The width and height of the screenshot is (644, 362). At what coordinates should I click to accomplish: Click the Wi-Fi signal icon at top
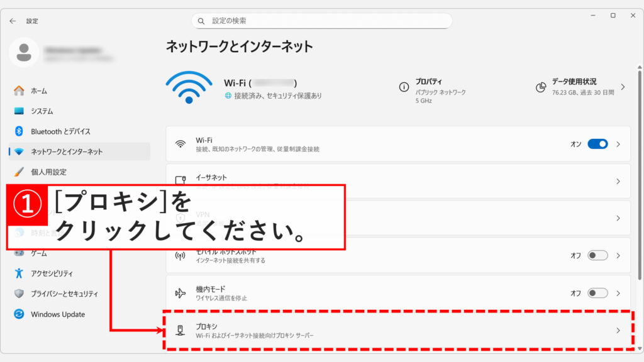[x=188, y=87]
